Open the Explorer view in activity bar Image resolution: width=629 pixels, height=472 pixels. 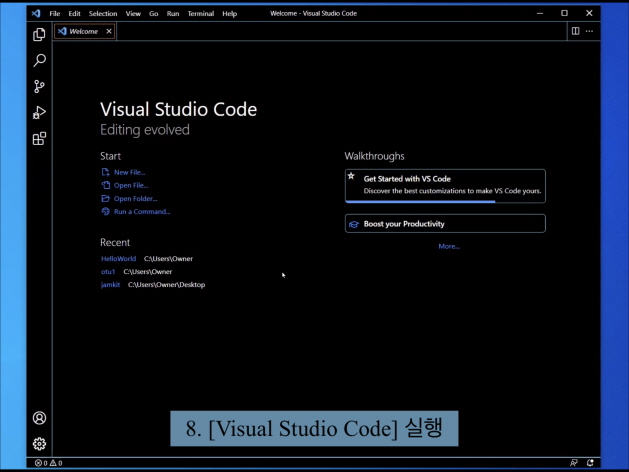pyautogui.click(x=39, y=34)
